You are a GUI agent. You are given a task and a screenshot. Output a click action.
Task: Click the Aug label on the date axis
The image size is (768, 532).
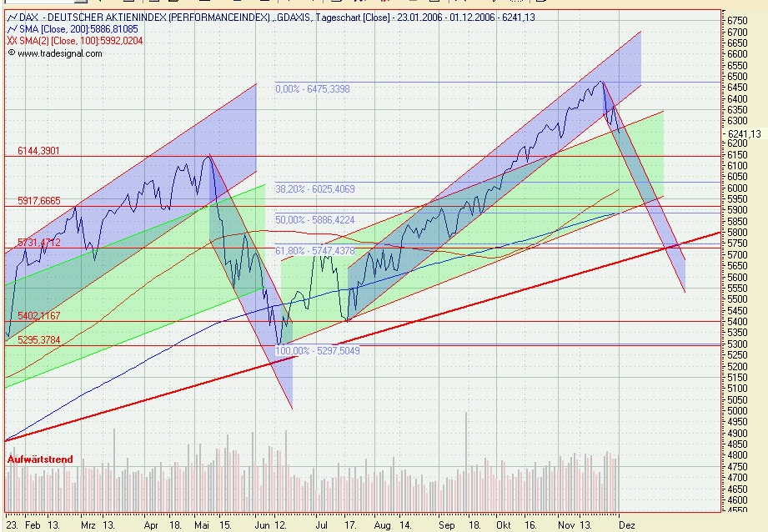[x=383, y=525]
